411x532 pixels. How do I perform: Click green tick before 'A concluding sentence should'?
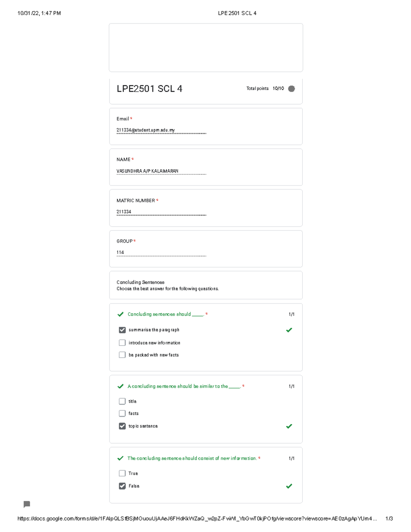click(120, 386)
